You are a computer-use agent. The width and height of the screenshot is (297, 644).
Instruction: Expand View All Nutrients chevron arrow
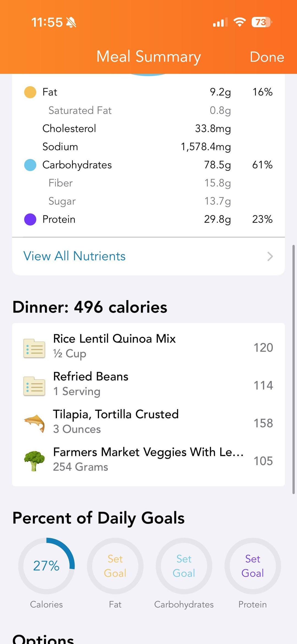270,256
